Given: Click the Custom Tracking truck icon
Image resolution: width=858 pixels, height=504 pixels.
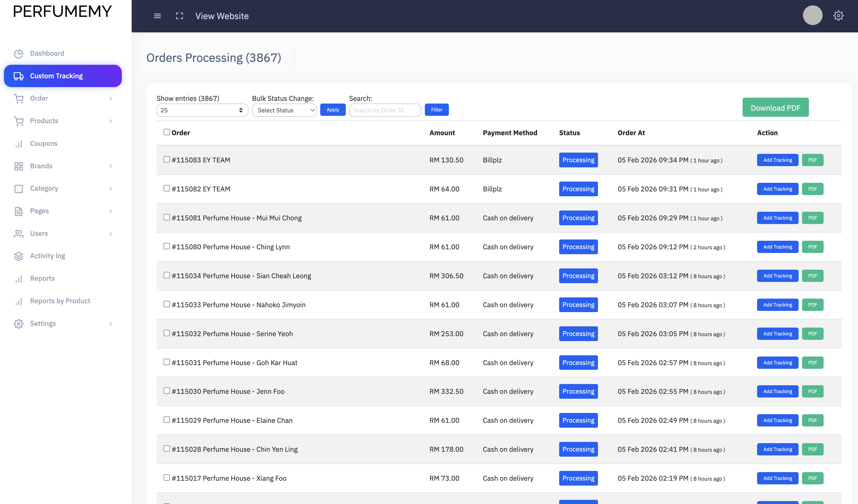Looking at the screenshot, I should (19, 76).
